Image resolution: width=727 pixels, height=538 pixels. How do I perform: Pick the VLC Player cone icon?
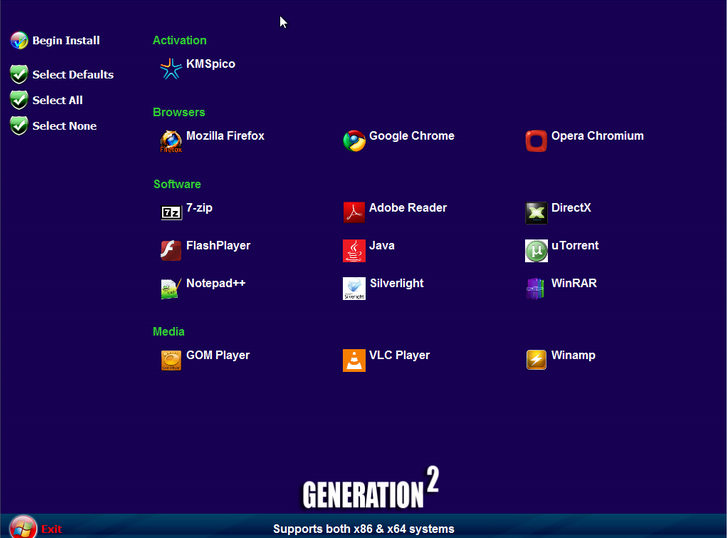(x=354, y=360)
